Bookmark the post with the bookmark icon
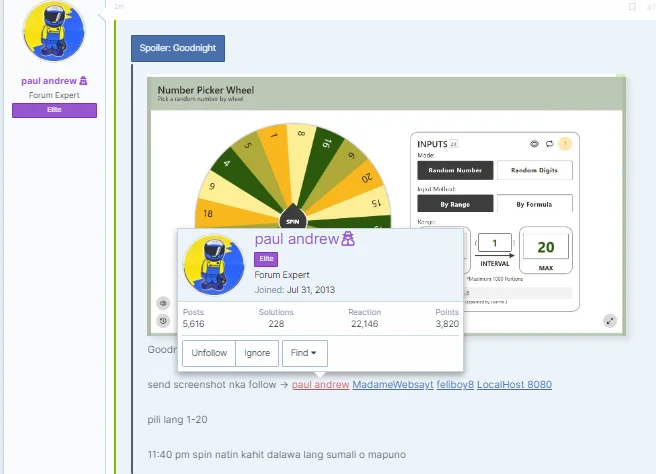This screenshot has height=474, width=656. pyautogui.click(x=632, y=7)
